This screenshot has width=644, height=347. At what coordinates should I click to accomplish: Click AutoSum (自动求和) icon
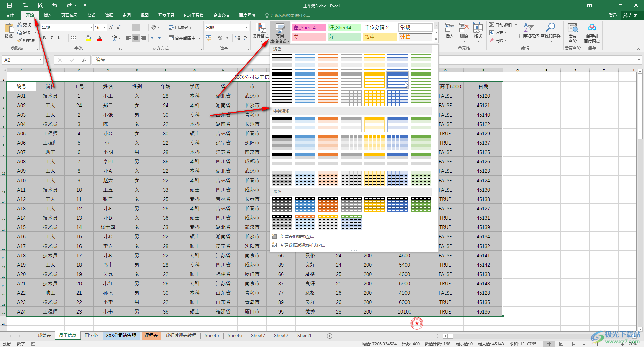pos(492,25)
